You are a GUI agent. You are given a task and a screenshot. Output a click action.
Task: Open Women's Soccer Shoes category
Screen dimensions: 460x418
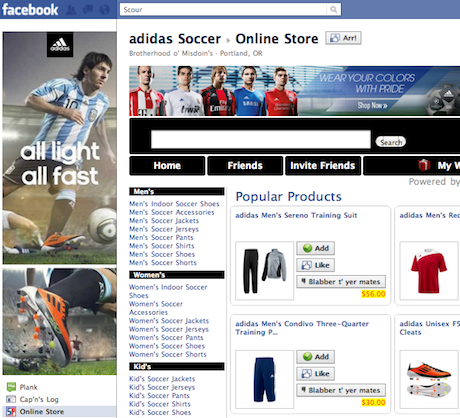[167, 346]
